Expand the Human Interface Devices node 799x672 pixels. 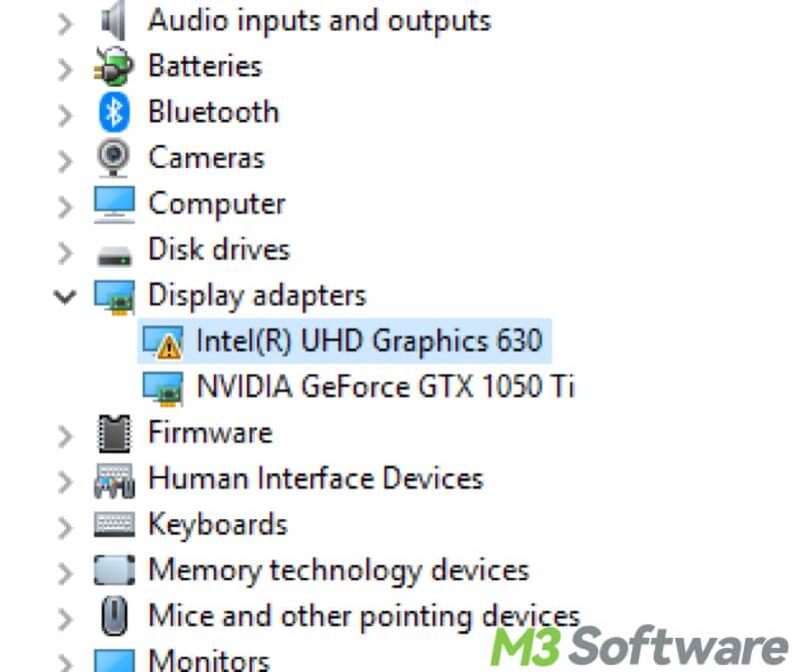(x=65, y=482)
